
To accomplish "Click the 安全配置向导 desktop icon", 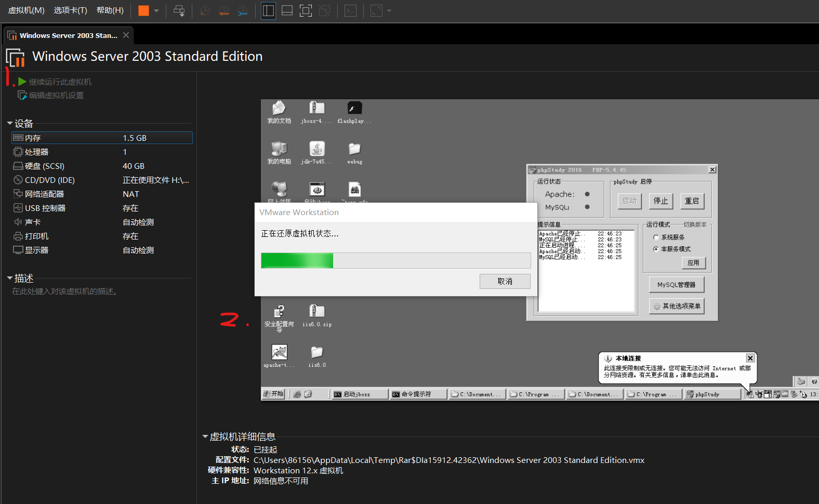I will [x=279, y=317].
